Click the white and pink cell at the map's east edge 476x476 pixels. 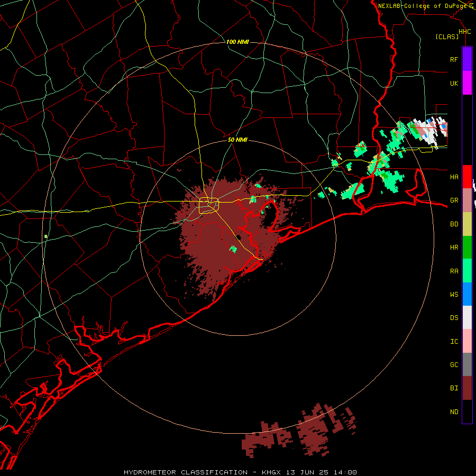[428, 132]
